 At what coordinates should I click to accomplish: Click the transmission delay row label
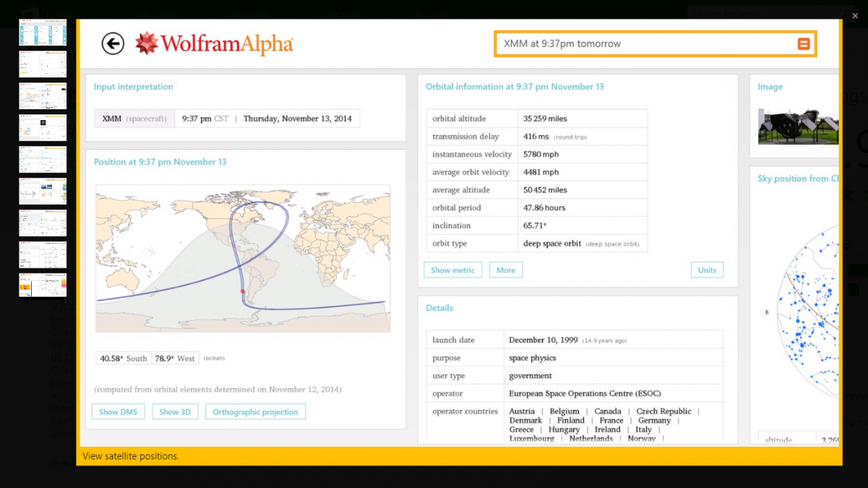[x=465, y=137]
